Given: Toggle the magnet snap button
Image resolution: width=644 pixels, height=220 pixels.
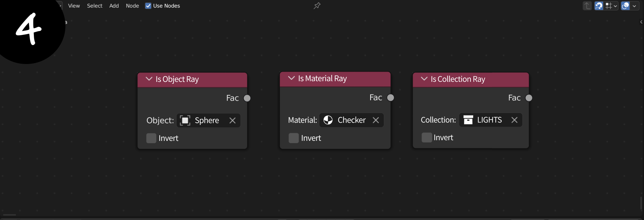Looking at the screenshot, I should 599,6.
